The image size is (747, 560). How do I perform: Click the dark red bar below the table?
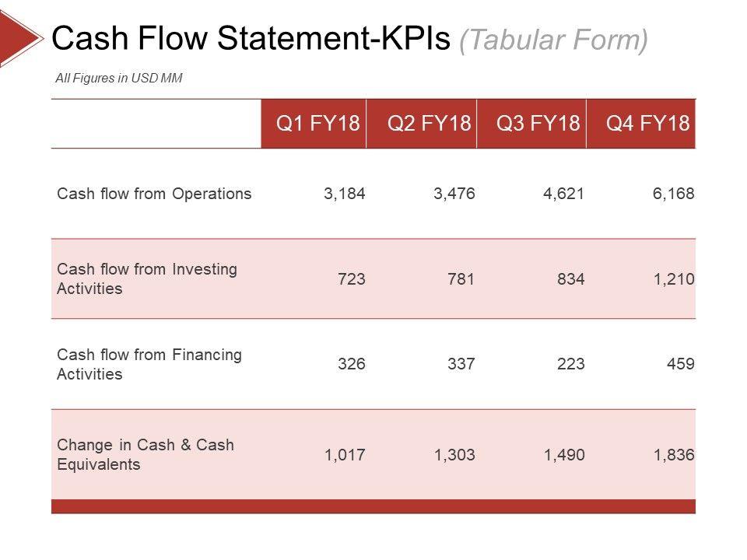click(x=373, y=506)
